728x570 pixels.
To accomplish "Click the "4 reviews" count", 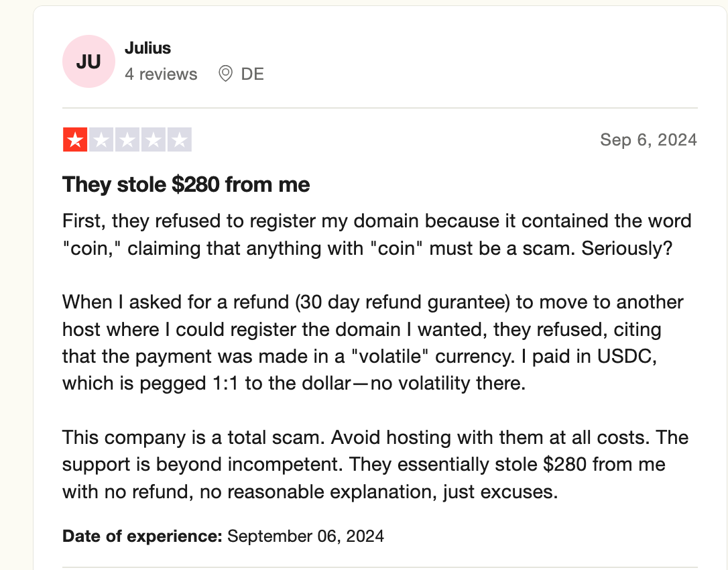I will point(161,74).
